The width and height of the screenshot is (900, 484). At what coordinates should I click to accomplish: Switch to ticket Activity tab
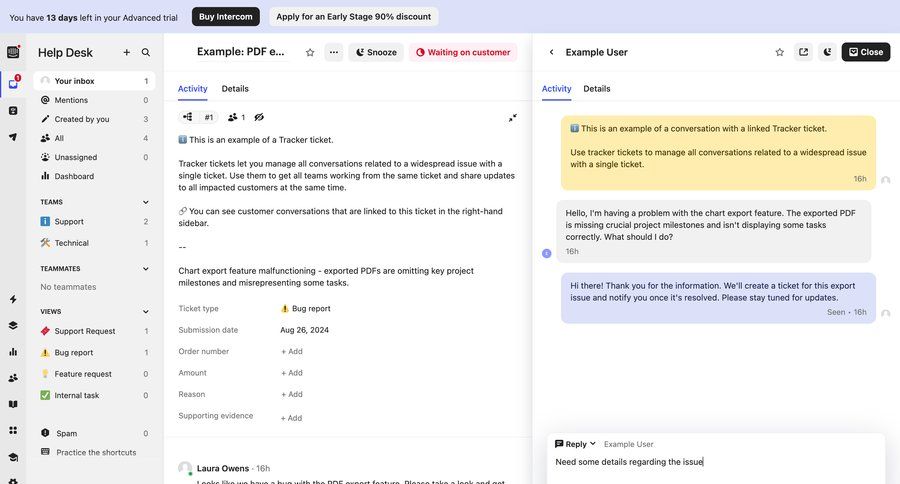pos(192,88)
